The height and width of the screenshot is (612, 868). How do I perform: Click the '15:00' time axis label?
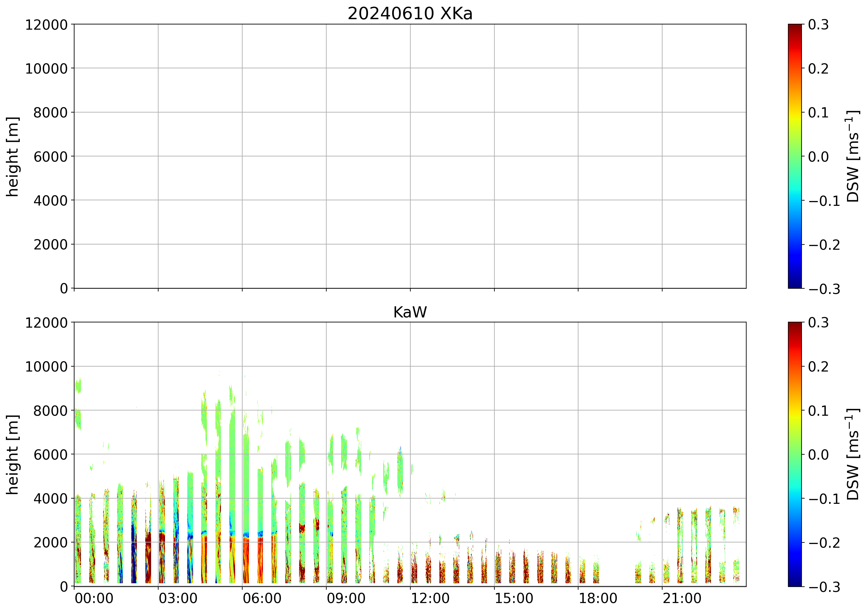tap(514, 599)
